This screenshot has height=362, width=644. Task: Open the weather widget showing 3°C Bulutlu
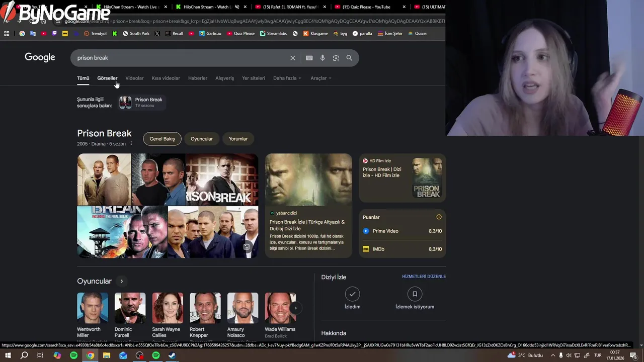pyautogui.click(x=525, y=355)
